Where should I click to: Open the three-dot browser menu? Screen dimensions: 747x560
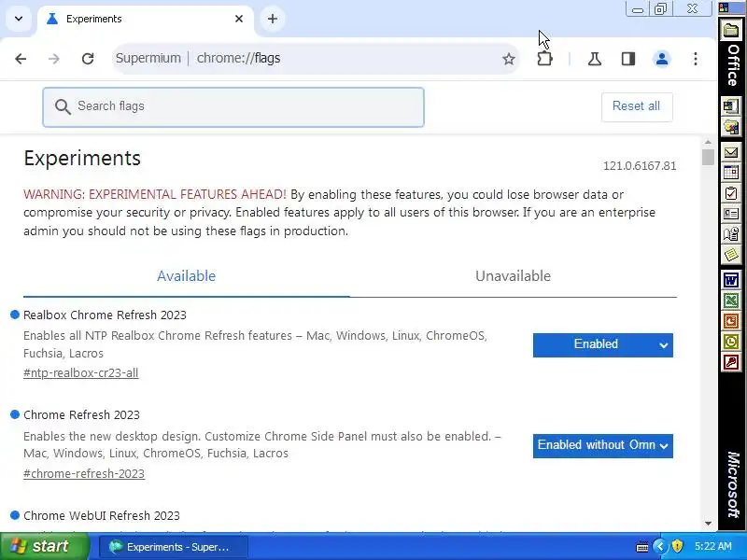click(x=696, y=59)
